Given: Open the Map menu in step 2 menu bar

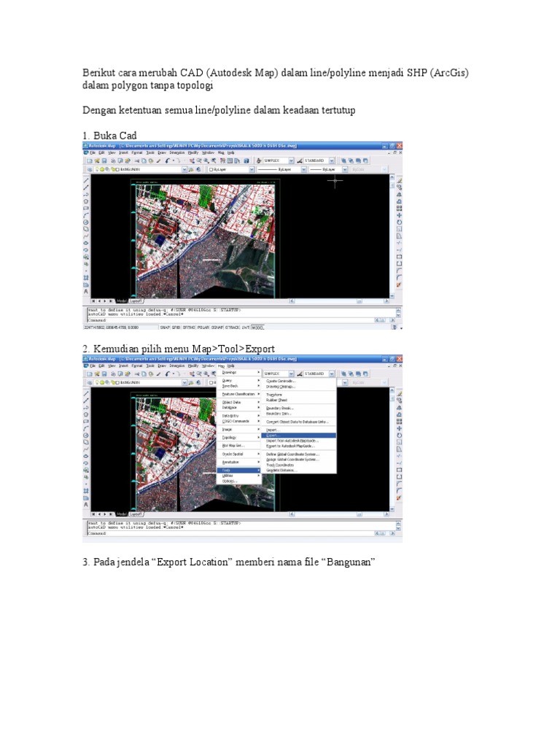Looking at the screenshot, I should [x=221, y=366].
